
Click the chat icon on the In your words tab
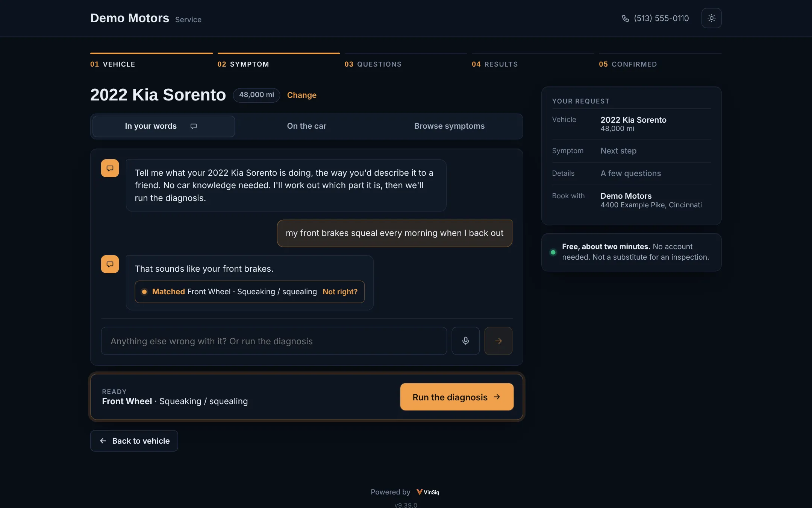(x=194, y=126)
